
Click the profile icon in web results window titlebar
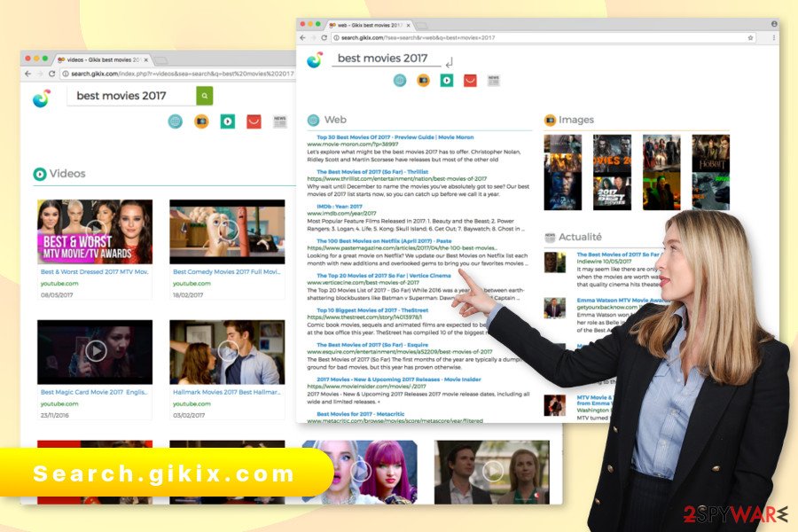click(x=774, y=23)
